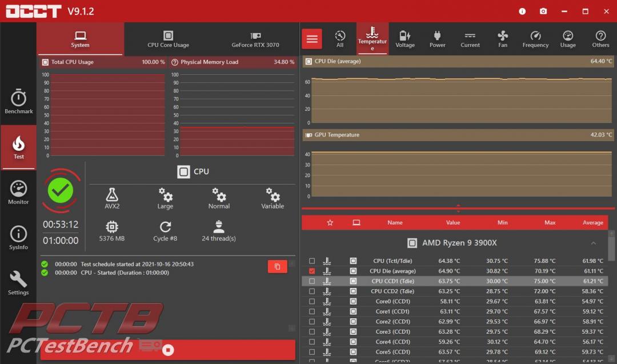Click the 24 thread(s) icon
Screen dimensions: 617x364
pos(219,227)
